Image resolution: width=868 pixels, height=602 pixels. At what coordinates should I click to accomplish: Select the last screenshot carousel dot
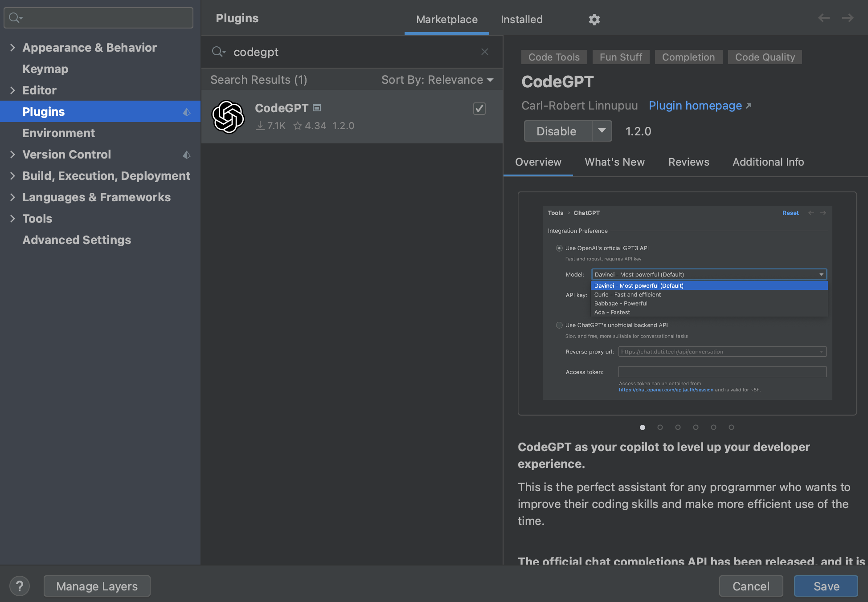coord(731,427)
